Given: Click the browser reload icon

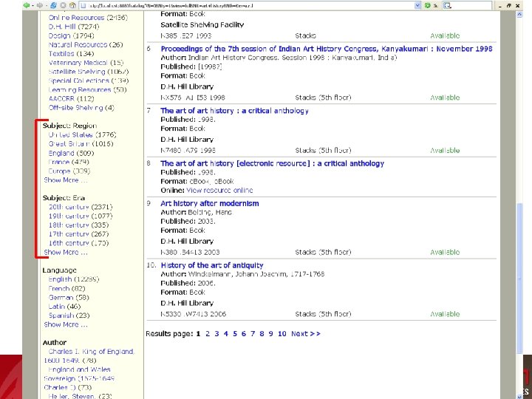Looking at the screenshot, I should tap(53, 5).
